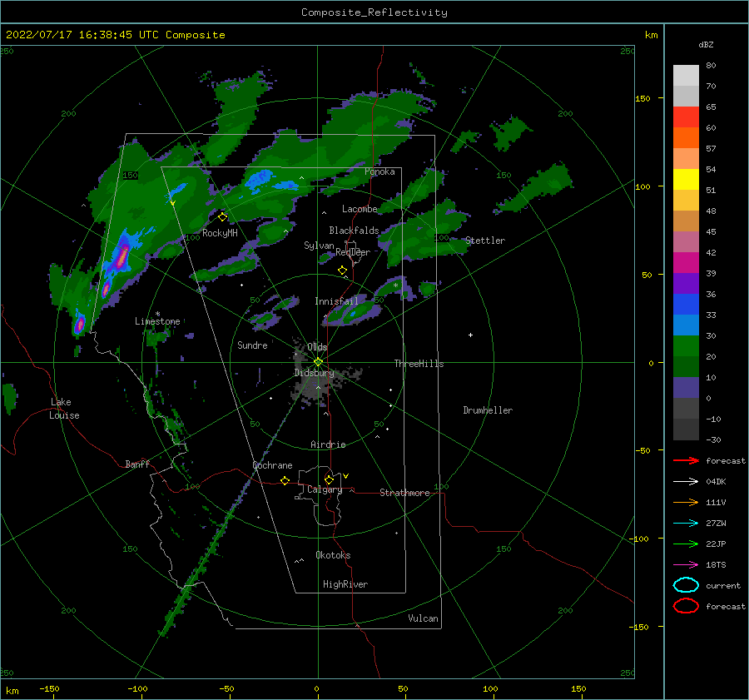This screenshot has width=749, height=700.
Task: Select the Innisfail label
Action: point(336,301)
